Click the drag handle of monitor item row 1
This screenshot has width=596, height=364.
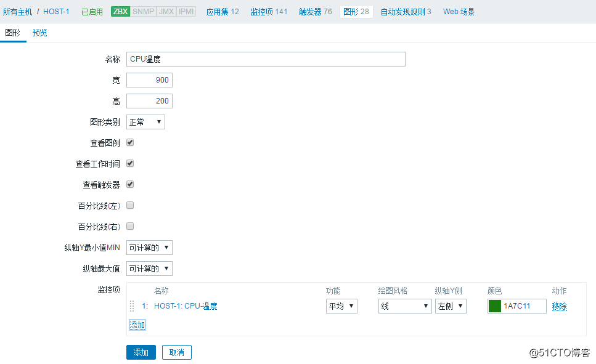click(132, 306)
